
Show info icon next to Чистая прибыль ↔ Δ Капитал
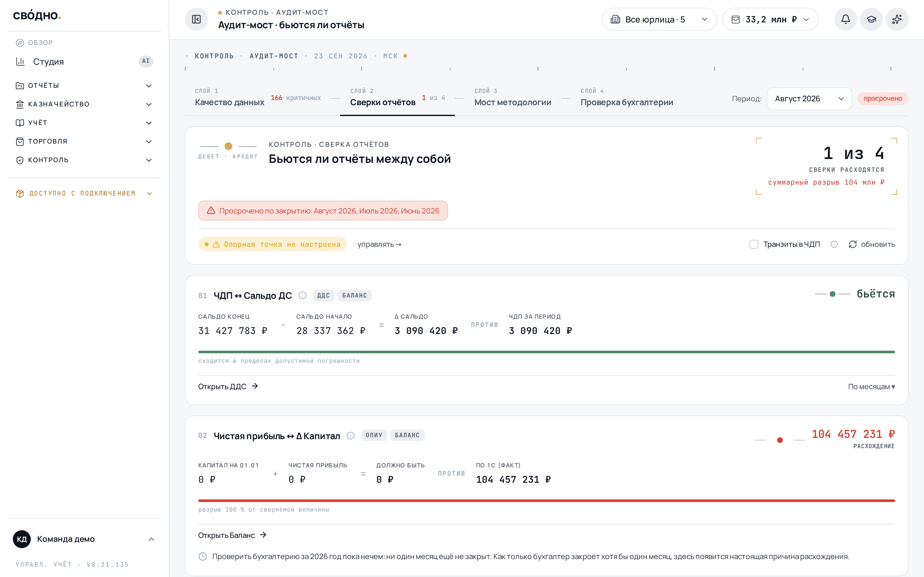point(350,435)
